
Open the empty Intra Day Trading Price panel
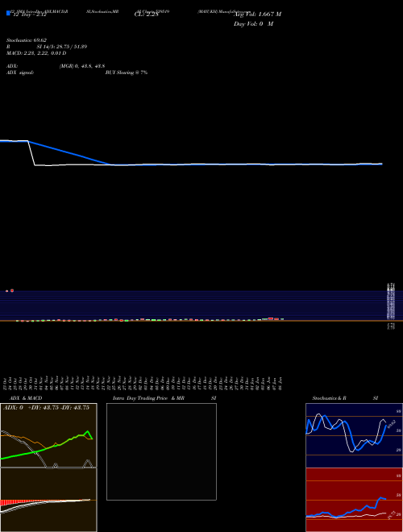(x=161, y=451)
